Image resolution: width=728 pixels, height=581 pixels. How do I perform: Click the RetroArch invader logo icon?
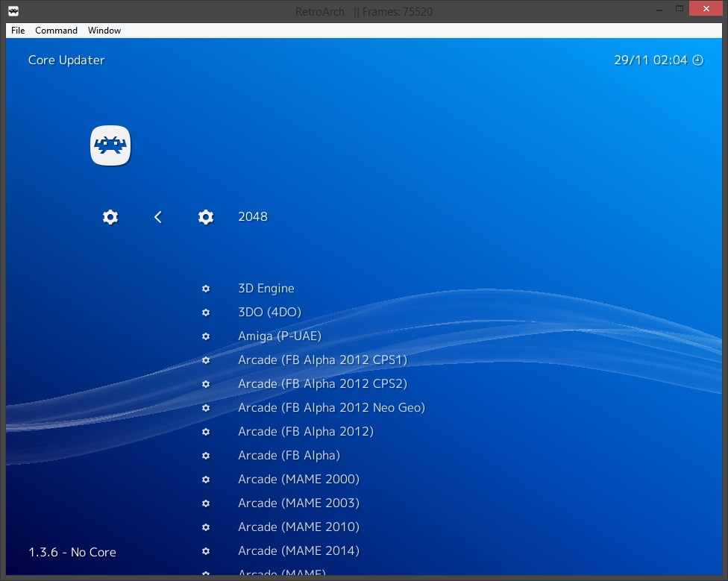coord(110,145)
